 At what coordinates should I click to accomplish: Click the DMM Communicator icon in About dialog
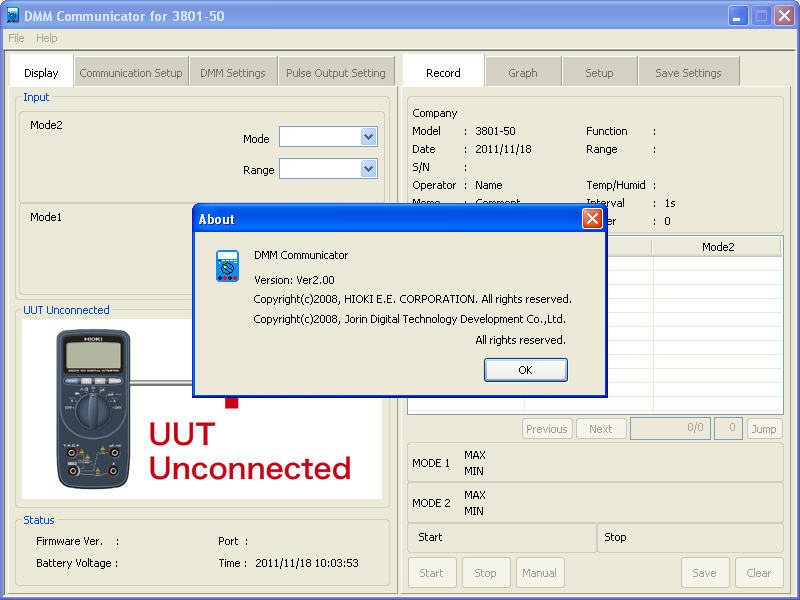tap(227, 266)
